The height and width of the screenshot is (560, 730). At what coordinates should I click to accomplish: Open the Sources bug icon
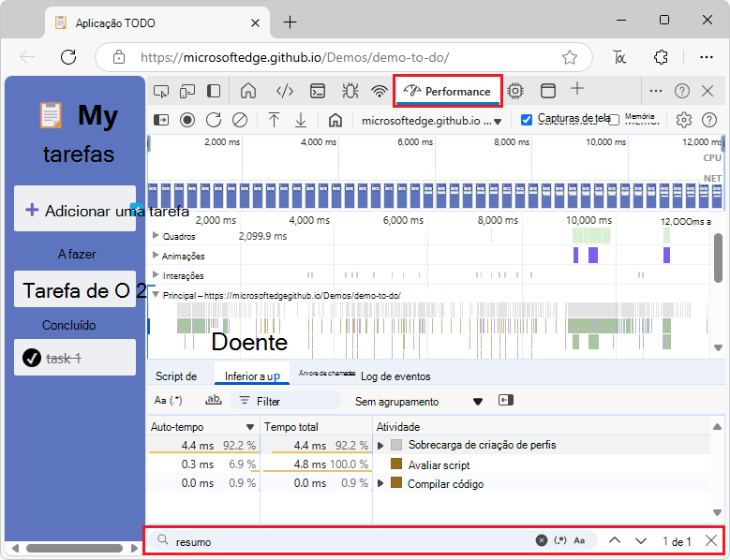point(350,91)
